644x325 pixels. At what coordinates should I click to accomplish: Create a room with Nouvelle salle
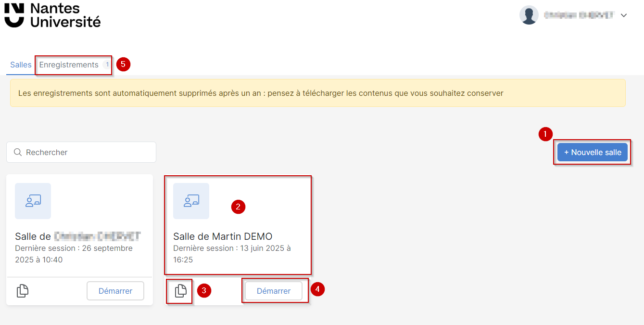point(592,152)
